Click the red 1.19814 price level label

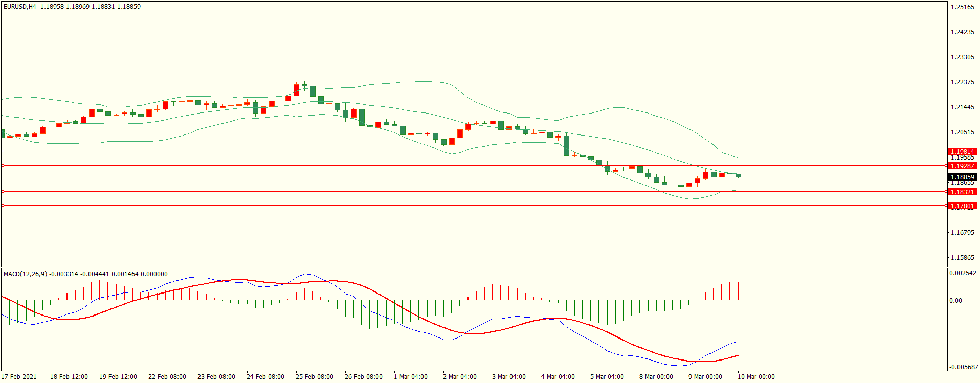pos(962,152)
